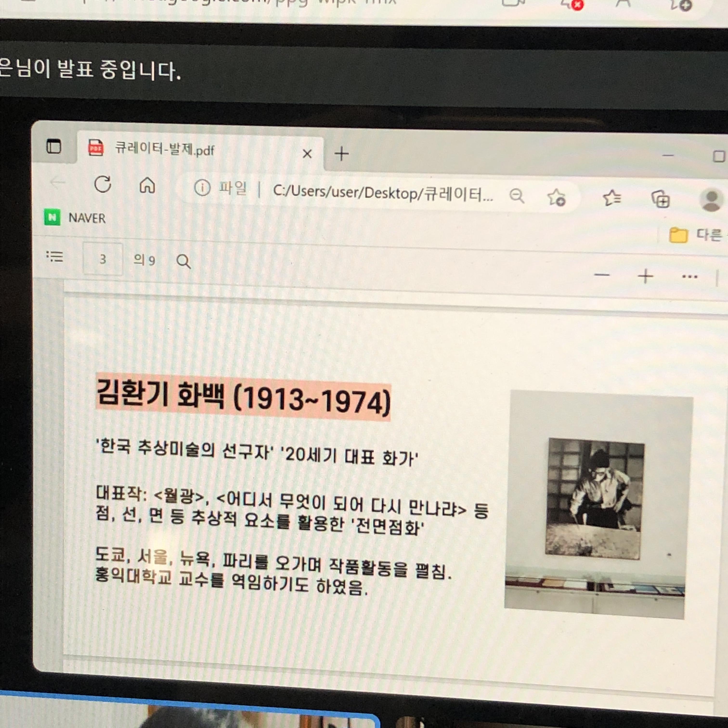The height and width of the screenshot is (728, 728).
Task: Click the zoom magnifier in address bar
Action: pyautogui.click(x=517, y=196)
